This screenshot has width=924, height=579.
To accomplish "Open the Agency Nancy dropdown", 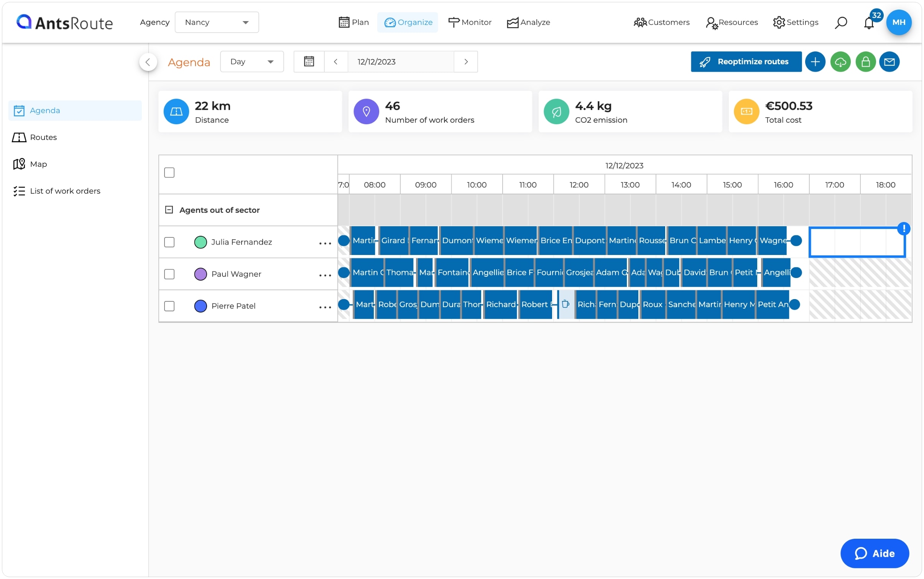I will [217, 22].
